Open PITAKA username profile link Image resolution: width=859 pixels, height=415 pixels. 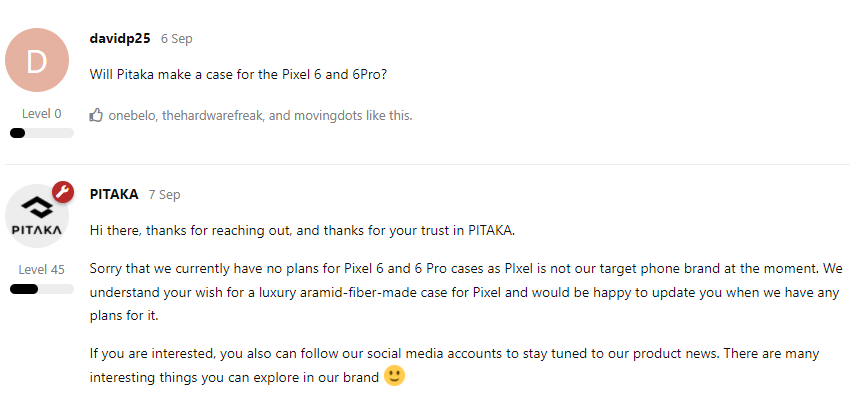pos(114,194)
